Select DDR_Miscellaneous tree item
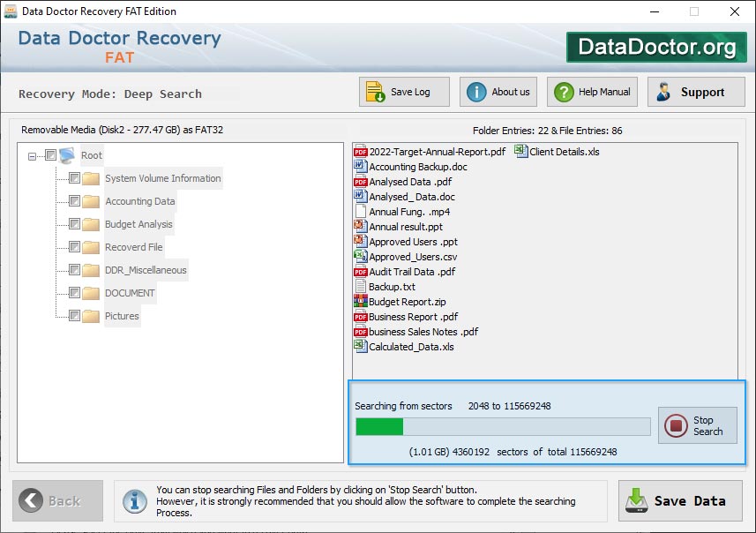The width and height of the screenshot is (756, 533). pos(146,270)
